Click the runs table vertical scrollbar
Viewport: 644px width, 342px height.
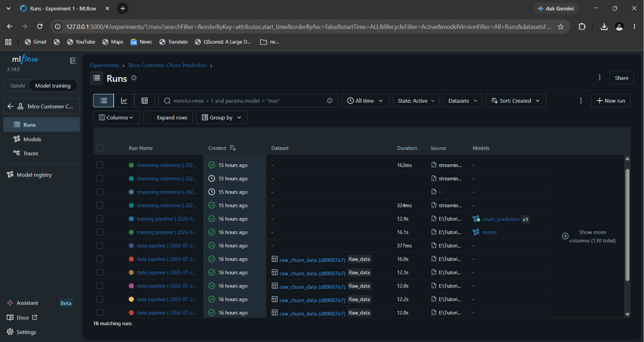coord(627,225)
